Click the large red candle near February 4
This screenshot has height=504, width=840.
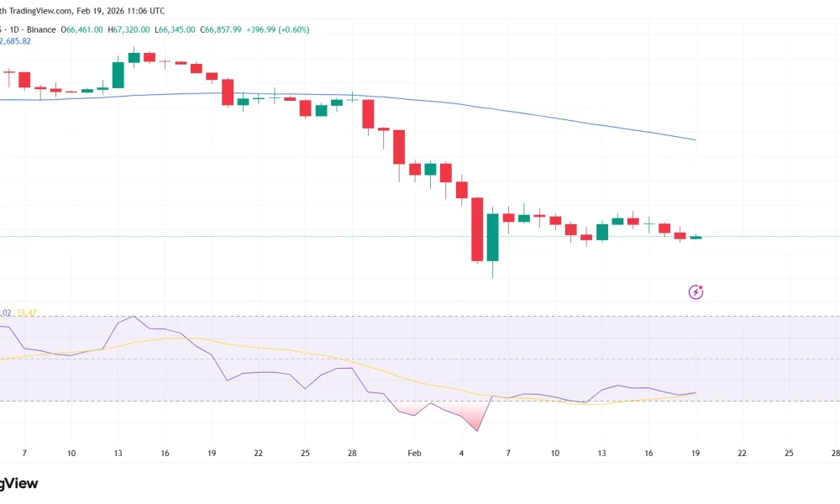[x=477, y=228]
